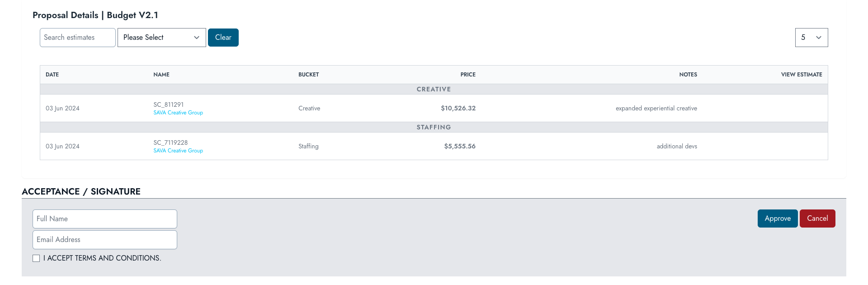Select the SC_811291 estimate name
868x285 pixels.
click(x=168, y=104)
